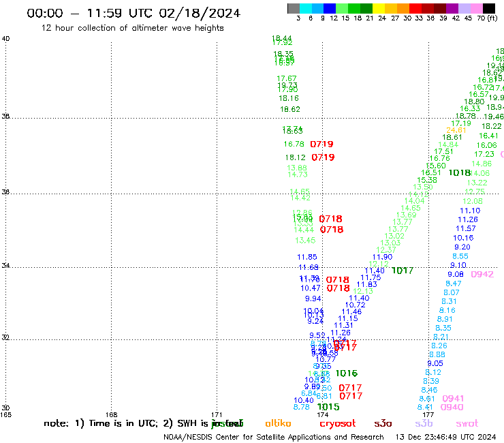
Task: Click the wave height value 13.45
Action: 305,241
